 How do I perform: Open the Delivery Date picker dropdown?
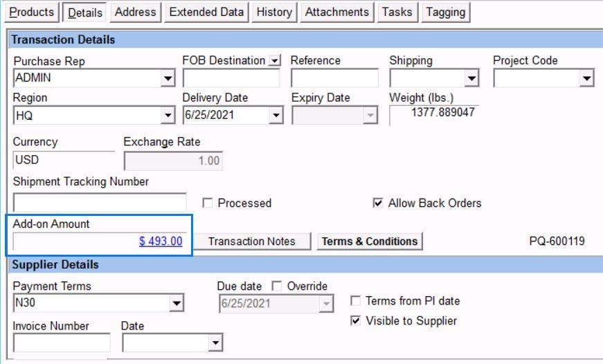tap(276, 116)
